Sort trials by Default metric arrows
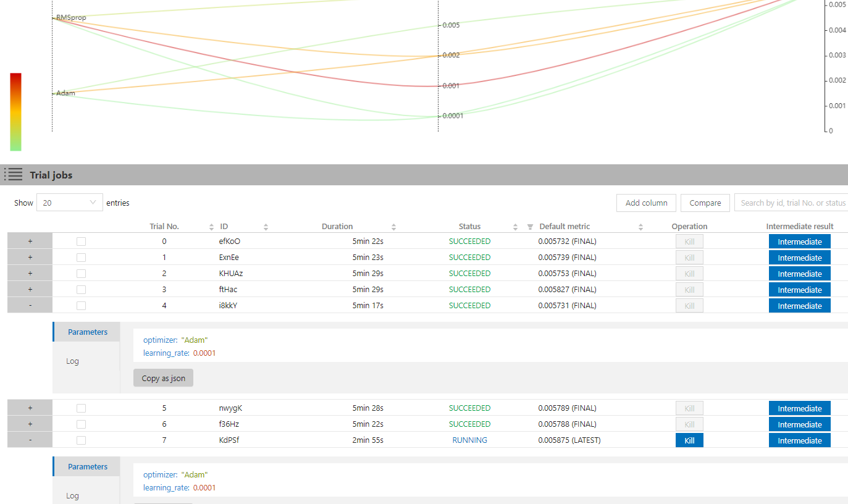The height and width of the screenshot is (504, 848). coord(641,227)
